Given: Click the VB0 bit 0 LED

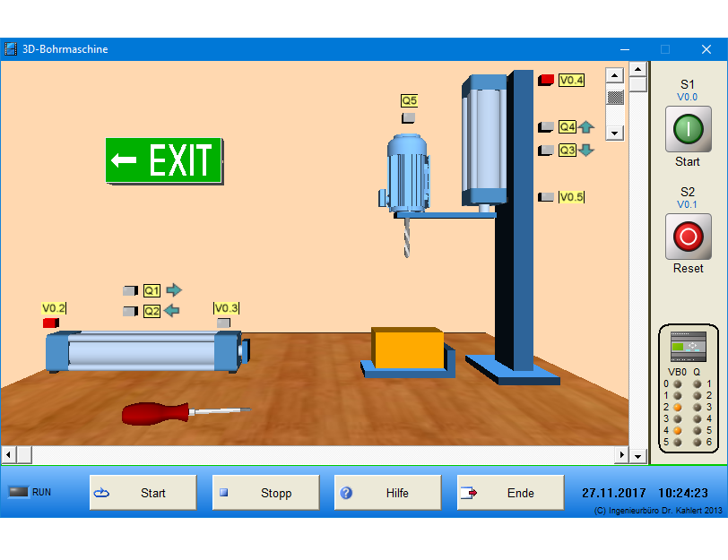Looking at the screenshot, I should tap(678, 384).
